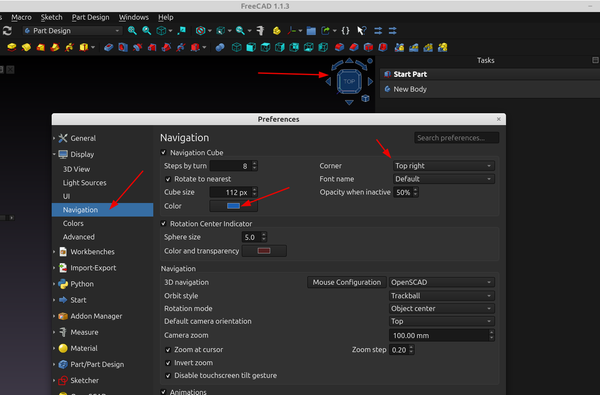The width and height of the screenshot is (600, 395).
Task: Click New Body in Tasks panel
Action: pos(410,89)
